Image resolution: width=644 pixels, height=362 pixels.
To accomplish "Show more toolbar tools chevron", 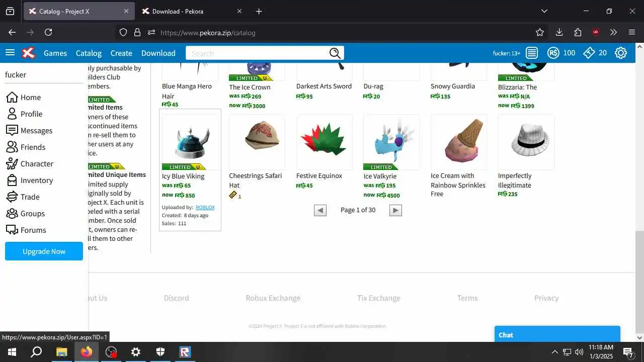I will click(x=613, y=32).
